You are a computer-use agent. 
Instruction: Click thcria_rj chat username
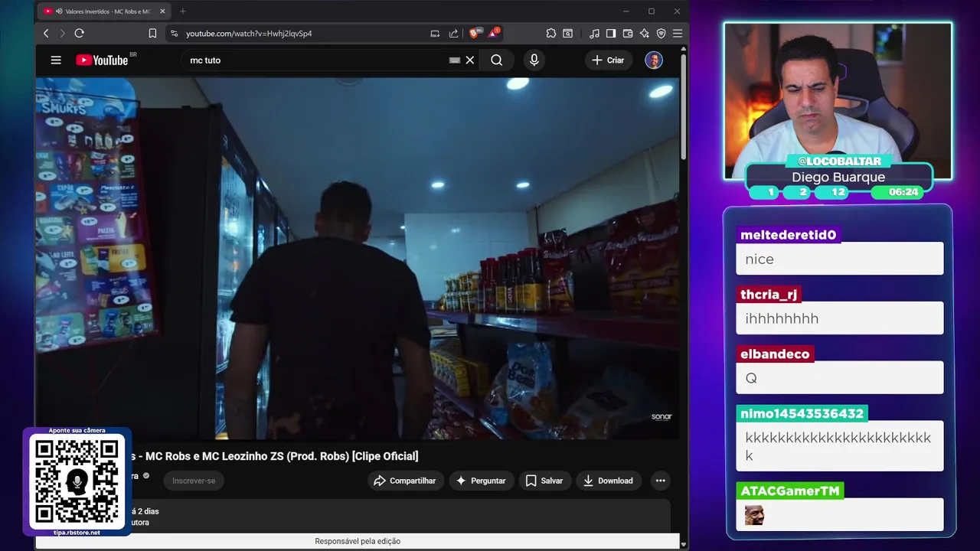(769, 295)
